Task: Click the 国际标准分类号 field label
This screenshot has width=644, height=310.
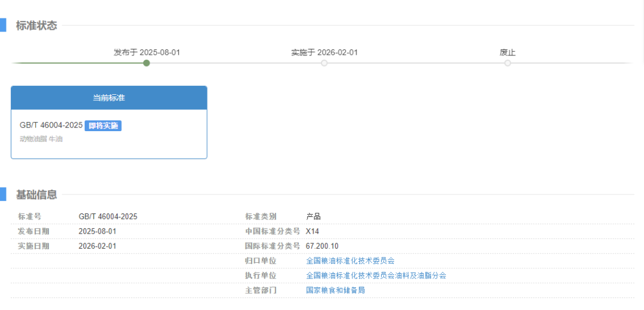Action: tap(273, 246)
